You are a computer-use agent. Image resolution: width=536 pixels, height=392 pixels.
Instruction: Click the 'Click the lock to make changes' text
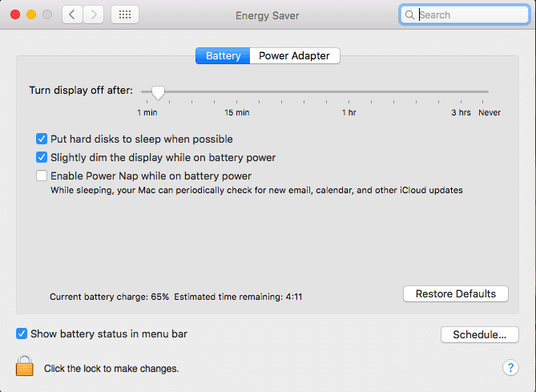(111, 369)
